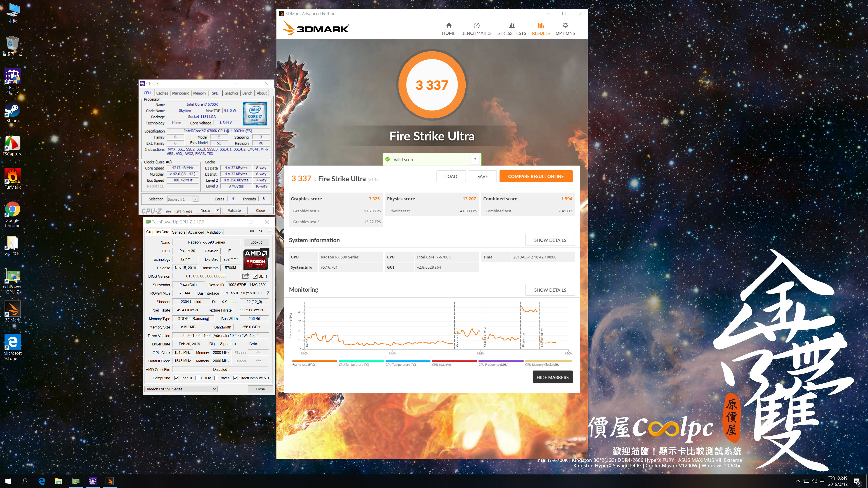Open Google Chrome desktop shortcut

[12, 215]
